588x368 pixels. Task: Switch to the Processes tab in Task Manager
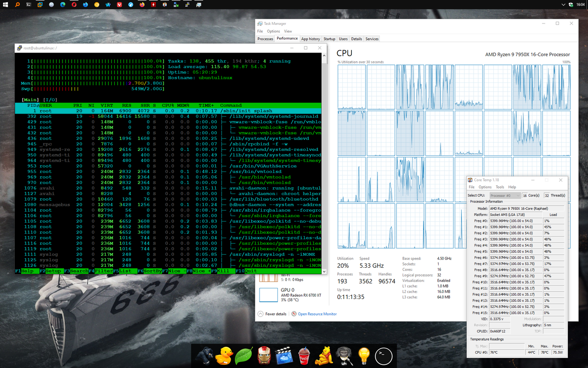click(265, 39)
